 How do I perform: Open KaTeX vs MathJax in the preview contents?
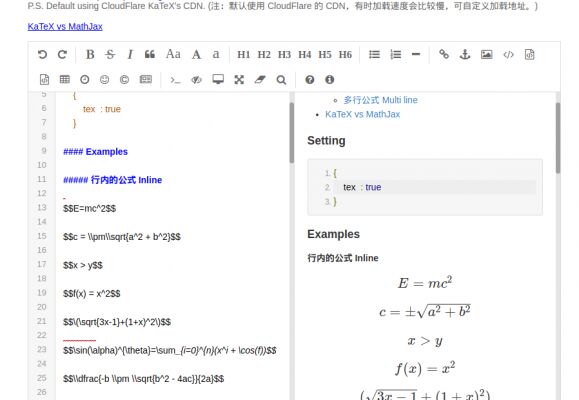[x=363, y=114]
